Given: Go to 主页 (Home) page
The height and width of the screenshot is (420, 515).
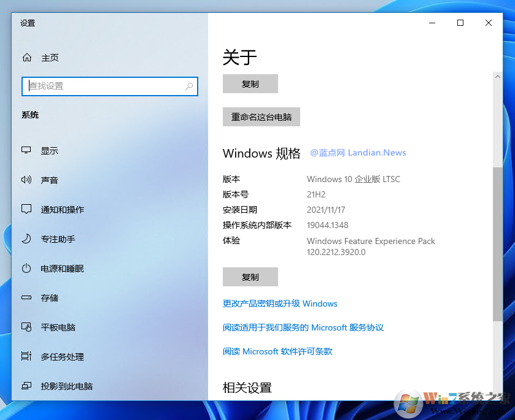Looking at the screenshot, I should click(x=50, y=57).
